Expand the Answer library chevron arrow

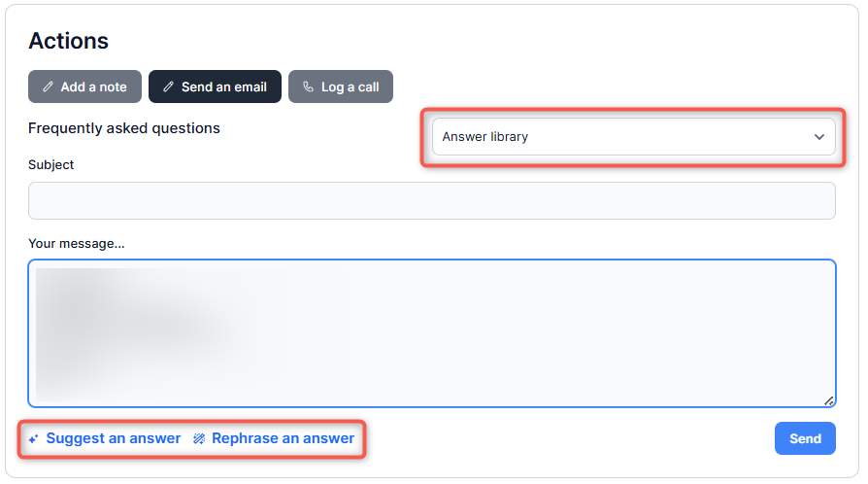818,137
